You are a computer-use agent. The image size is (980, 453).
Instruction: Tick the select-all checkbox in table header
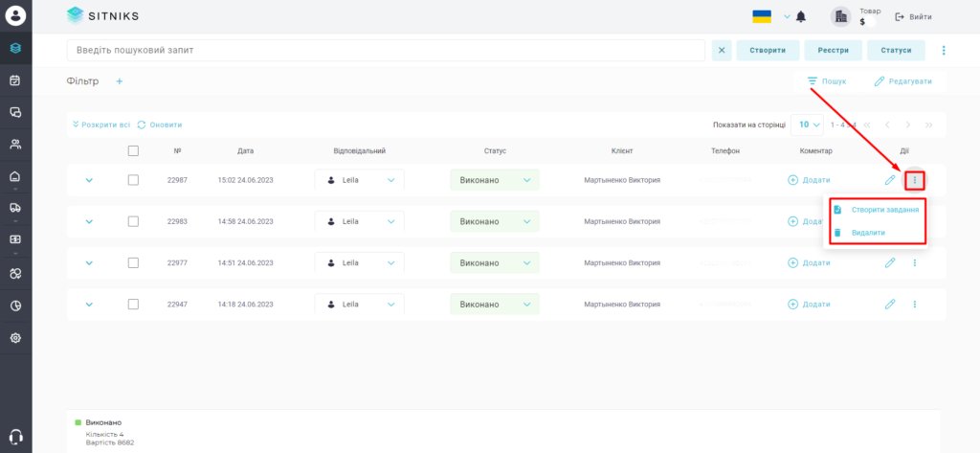tap(133, 150)
